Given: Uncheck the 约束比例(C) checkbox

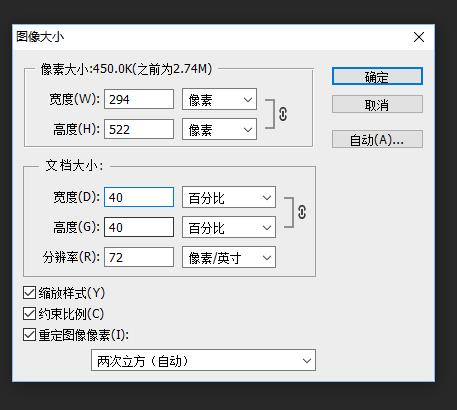Looking at the screenshot, I should (29, 314).
